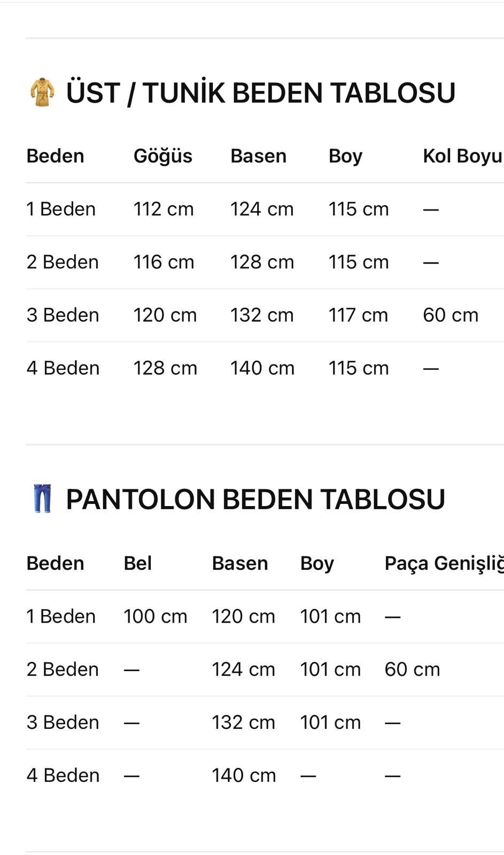Click the Boy header in the Pantolon table

(x=316, y=563)
